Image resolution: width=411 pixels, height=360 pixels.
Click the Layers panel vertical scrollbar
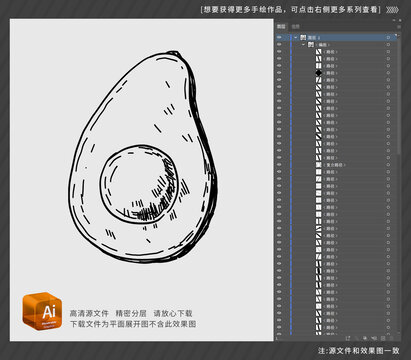[x=399, y=93]
